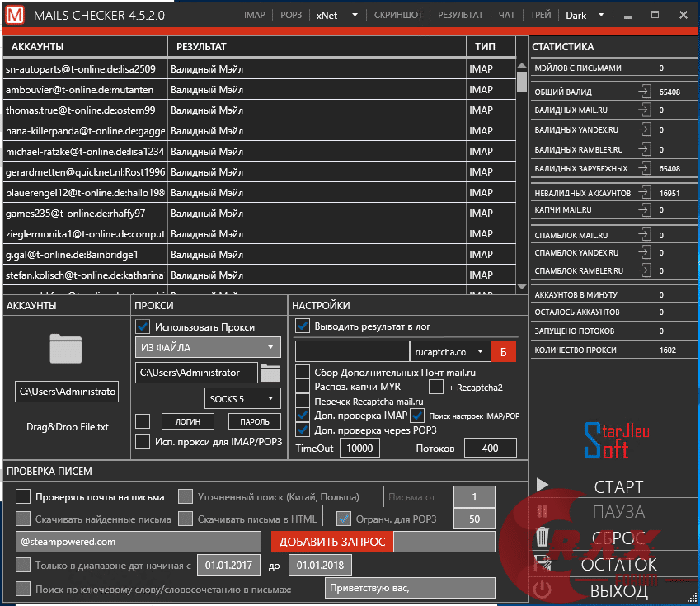Select the POP3 menu item

tap(290, 15)
